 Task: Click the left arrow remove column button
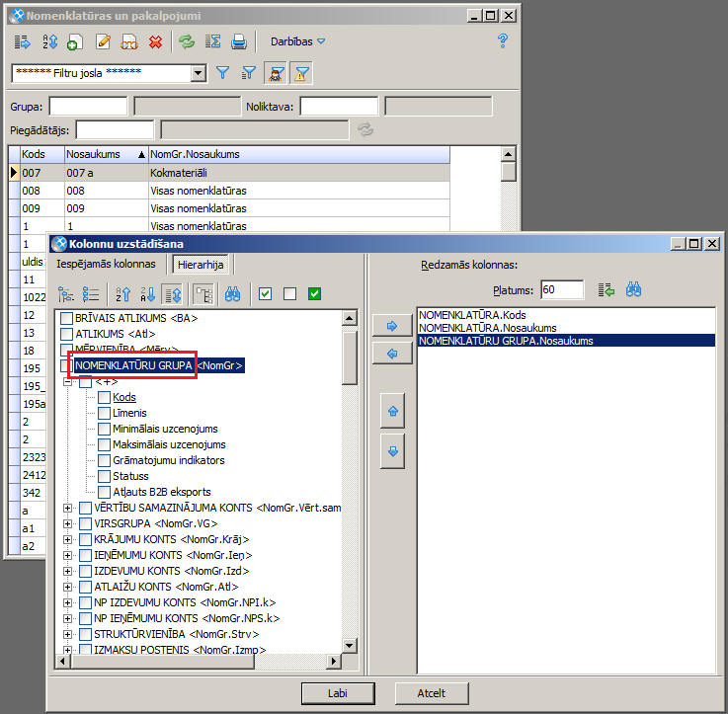392,354
